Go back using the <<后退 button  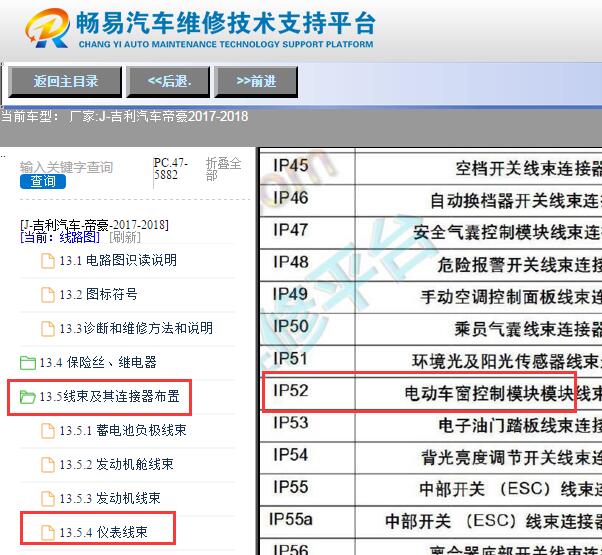(x=169, y=81)
